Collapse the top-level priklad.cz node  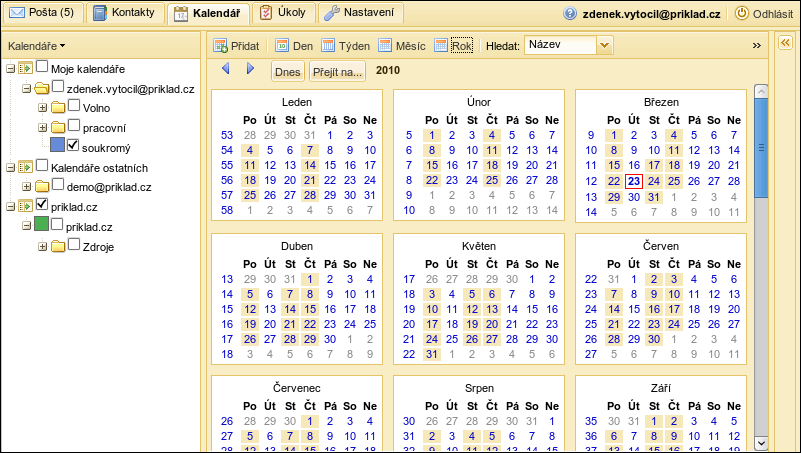[10, 207]
